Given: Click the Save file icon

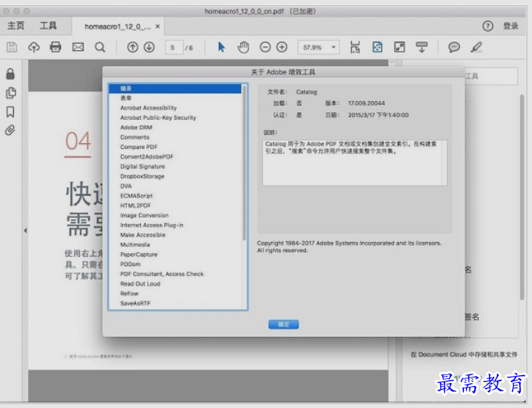Looking at the screenshot, I should click(12, 47).
